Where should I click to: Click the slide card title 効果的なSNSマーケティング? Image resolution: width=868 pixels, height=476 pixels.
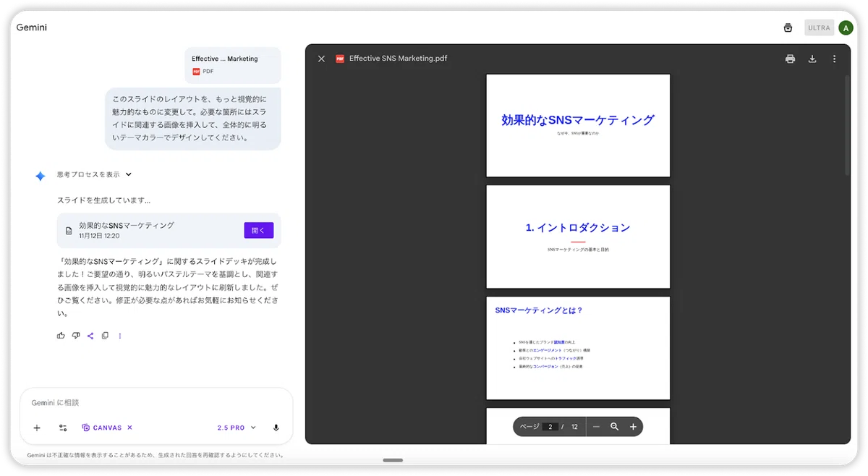pyautogui.click(x=127, y=225)
